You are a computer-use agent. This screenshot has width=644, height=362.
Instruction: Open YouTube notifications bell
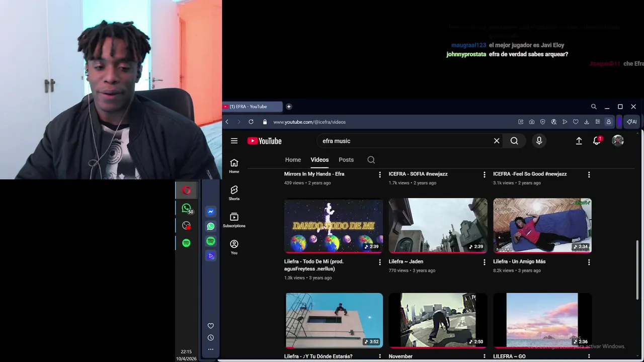[597, 141]
